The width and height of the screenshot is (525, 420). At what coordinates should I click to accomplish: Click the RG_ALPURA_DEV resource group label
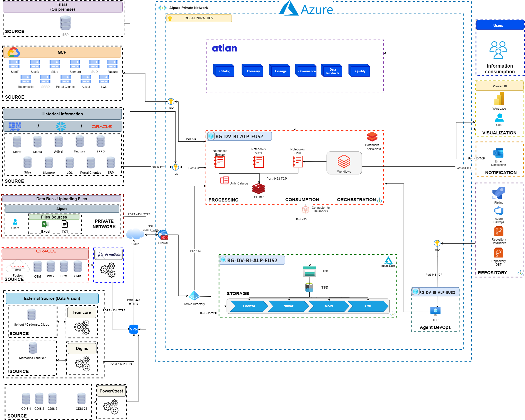pyautogui.click(x=199, y=18)
